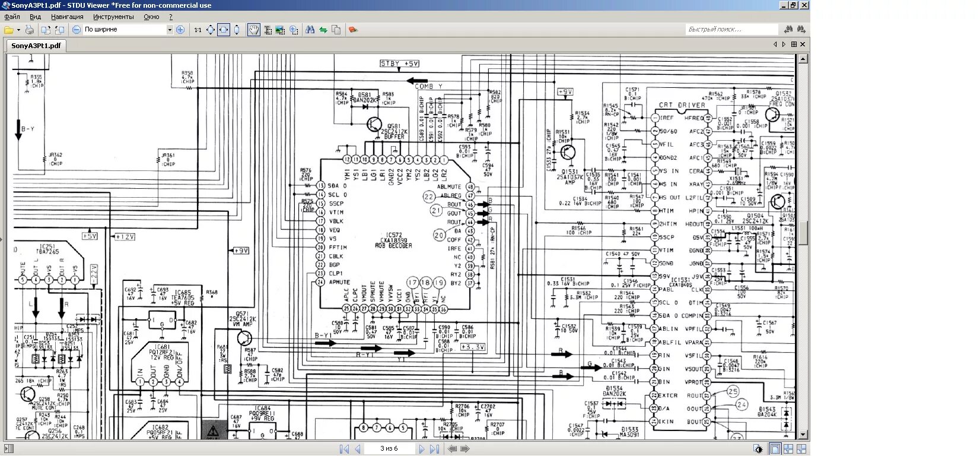The height and width of the screenshot is (456, 980).
Task: Select the image selection tool
Action: click(281, 30)
